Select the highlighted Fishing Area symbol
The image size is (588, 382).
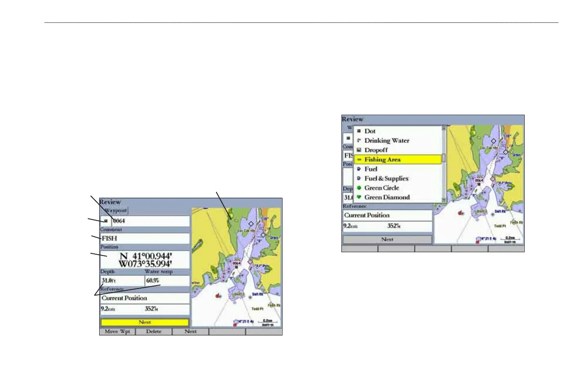click(398, 160)
